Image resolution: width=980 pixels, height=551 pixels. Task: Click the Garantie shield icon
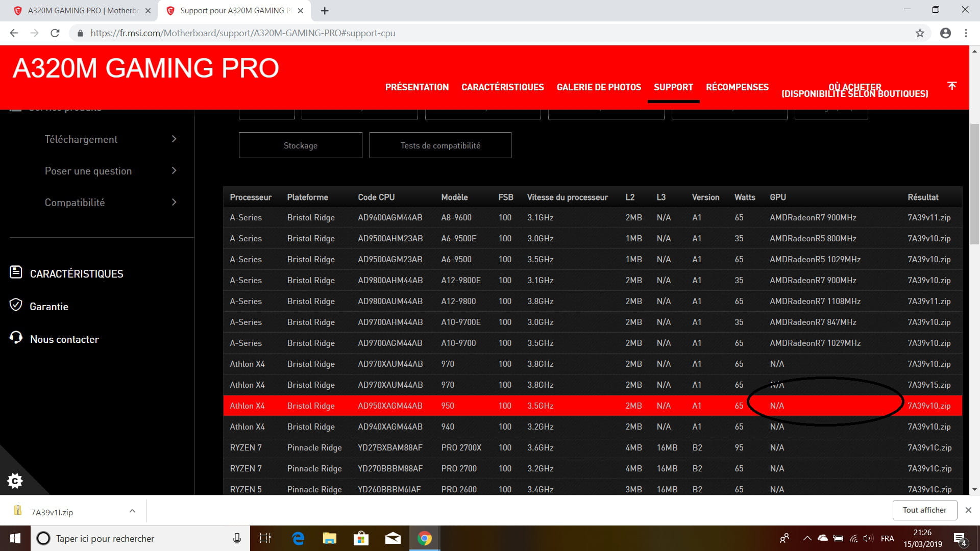click(16, 305)
